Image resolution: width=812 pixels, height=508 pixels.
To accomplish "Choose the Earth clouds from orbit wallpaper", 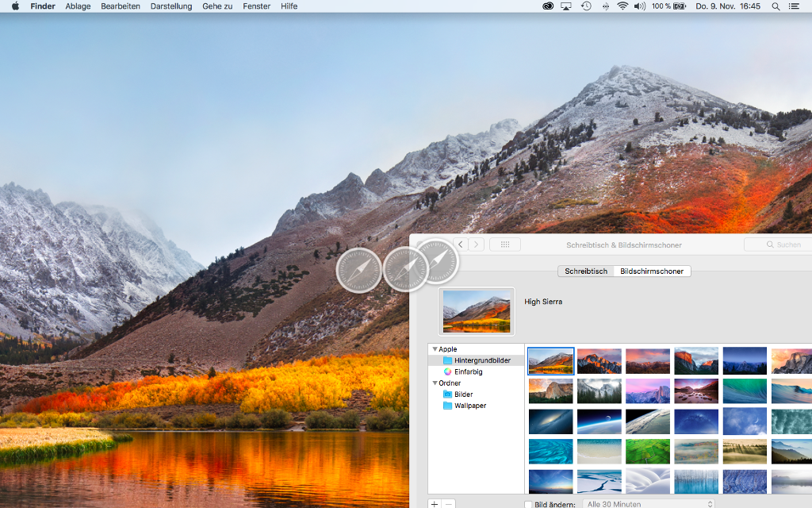I will [648, 421].
